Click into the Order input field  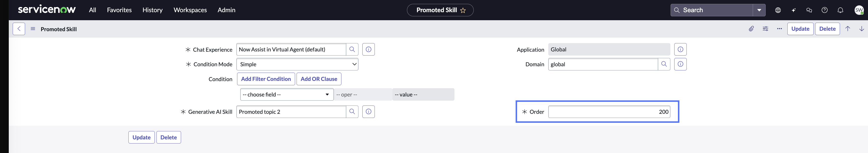pos(609,112)
